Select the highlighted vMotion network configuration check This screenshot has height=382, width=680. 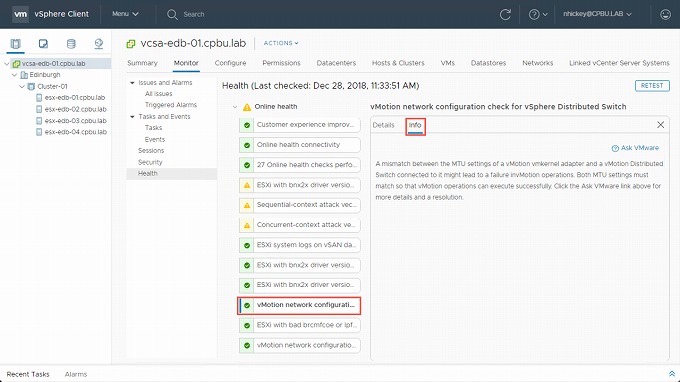click(299, 305)
